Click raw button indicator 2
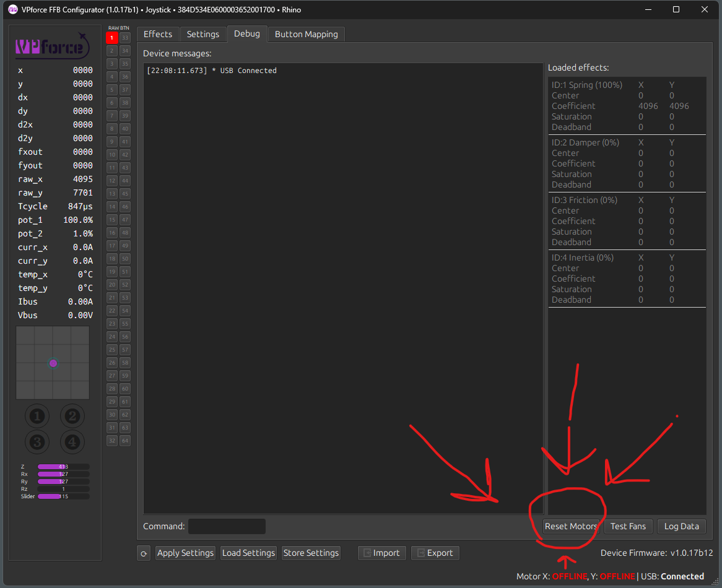722x588 pixels. coord(112,51)
